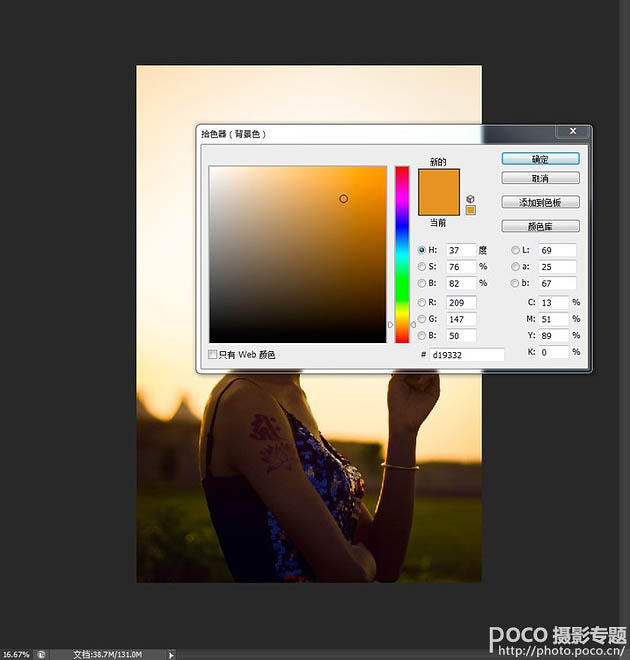
Task: Select the R red radio button
Action: (x=421, y=302)
